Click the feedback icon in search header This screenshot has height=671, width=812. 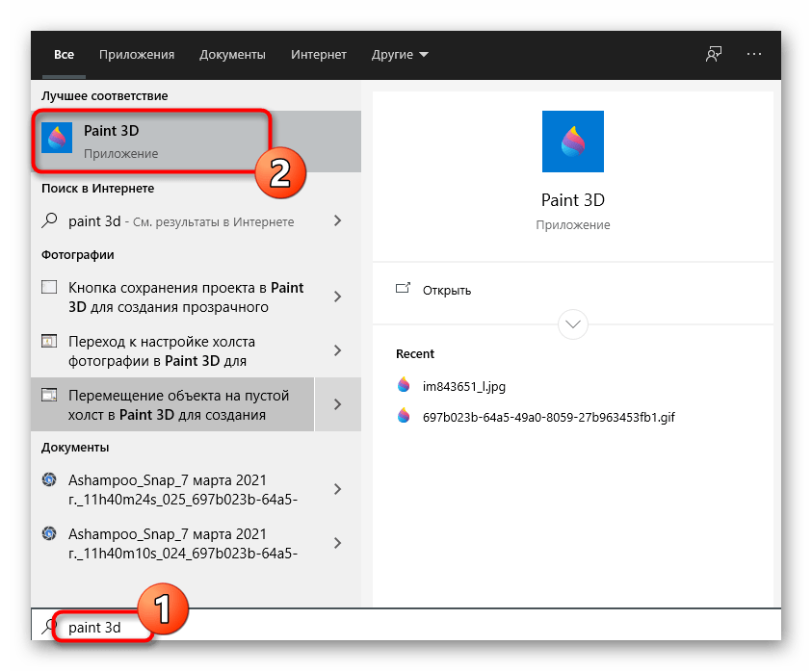[x=714, y=55]
